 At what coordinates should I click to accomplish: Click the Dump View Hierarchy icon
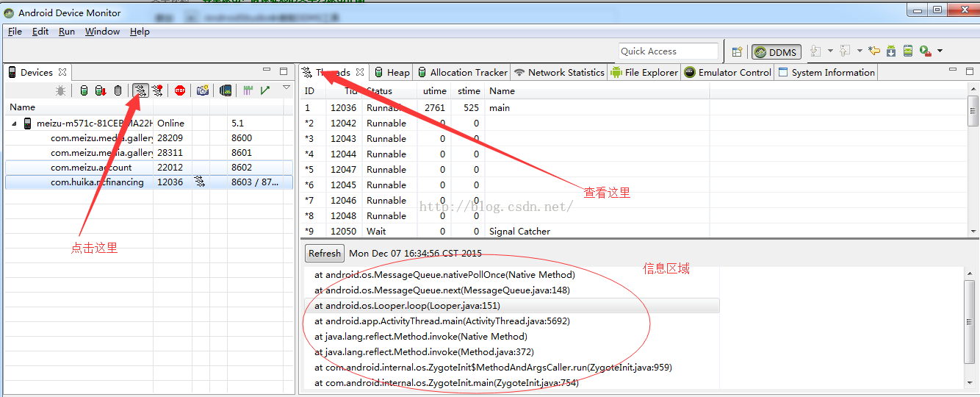click(x=226, y=90)
